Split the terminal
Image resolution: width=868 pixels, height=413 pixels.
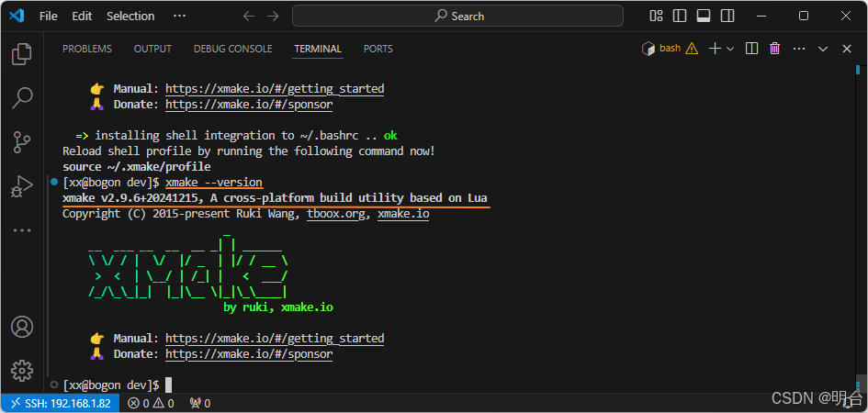[x=751, y=49]
